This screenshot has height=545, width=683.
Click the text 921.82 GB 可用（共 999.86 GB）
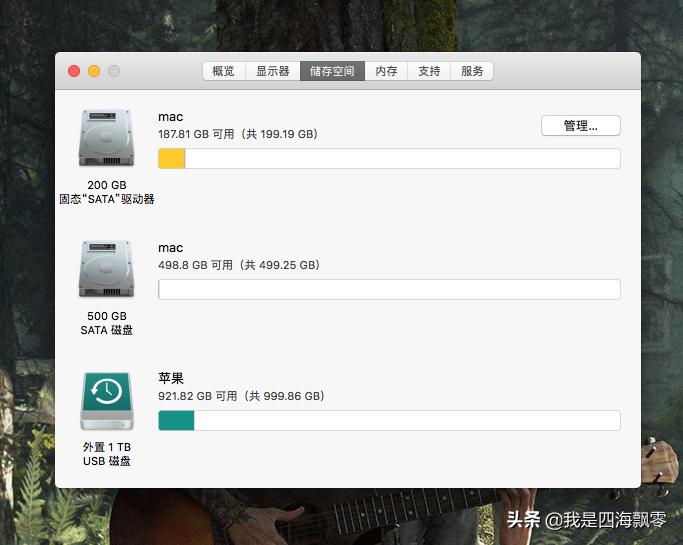click(x=242, y=396)
